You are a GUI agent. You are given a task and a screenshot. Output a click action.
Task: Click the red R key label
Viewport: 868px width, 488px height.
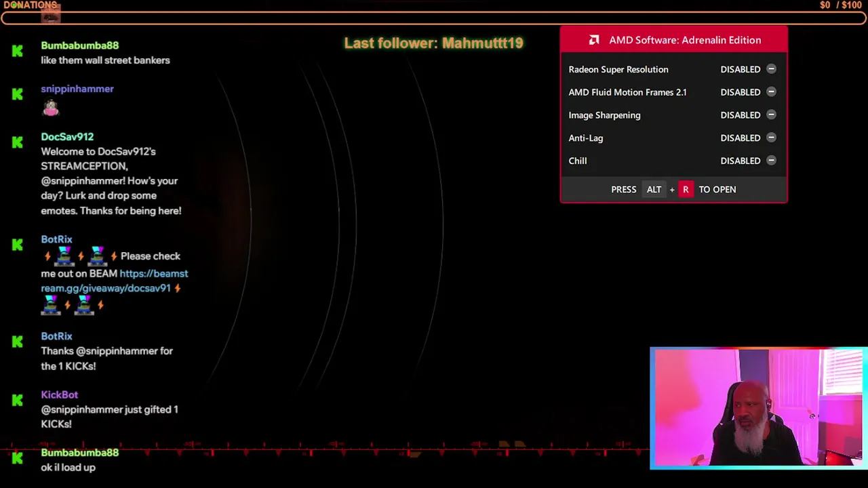point(686,189)
